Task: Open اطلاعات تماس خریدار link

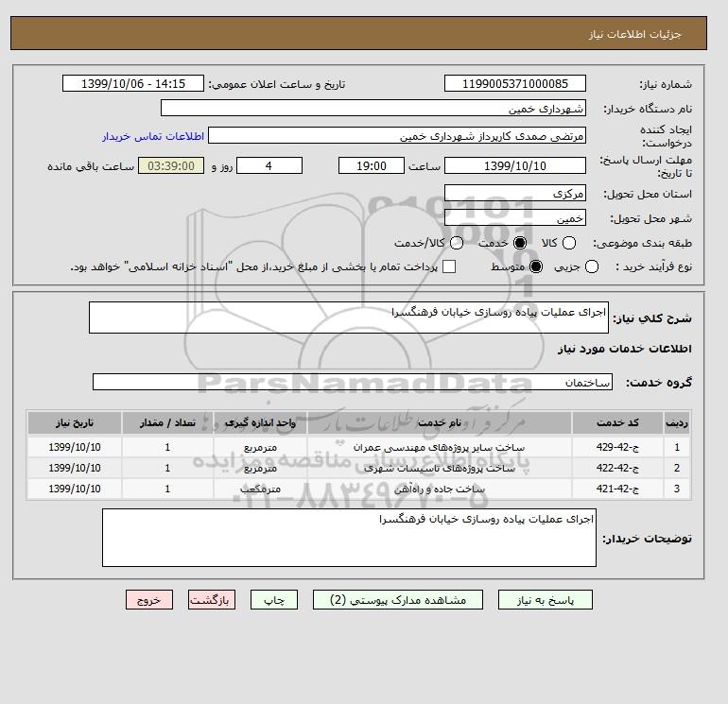Action: point(153,136)
